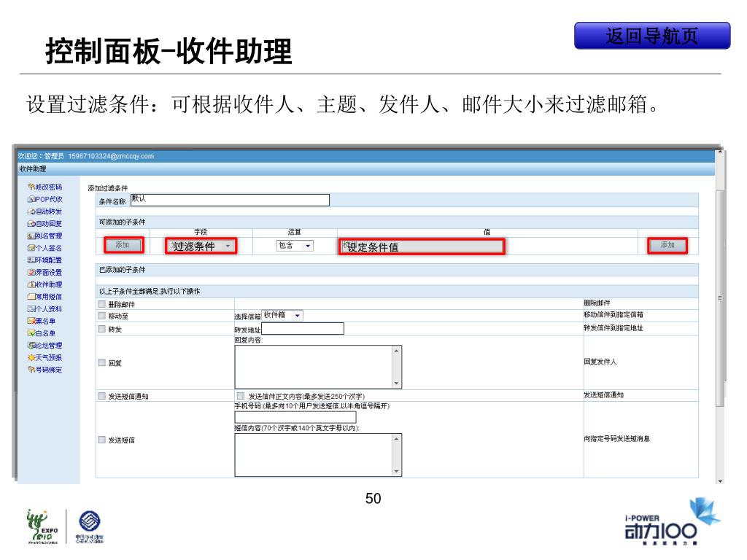This screenshot has width=747, height=560.
Task: Enable the 转发 checkbox
Action: click(x=102, y=329)
